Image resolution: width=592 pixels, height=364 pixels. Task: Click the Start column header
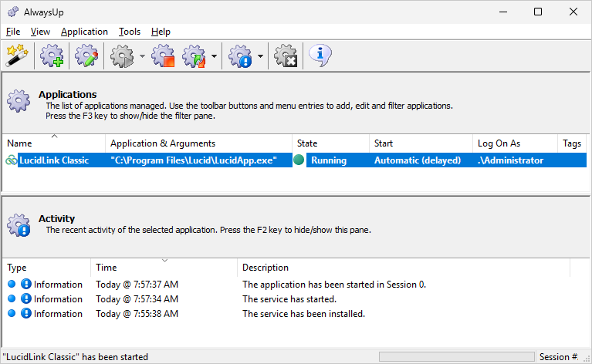pos(421,143)
